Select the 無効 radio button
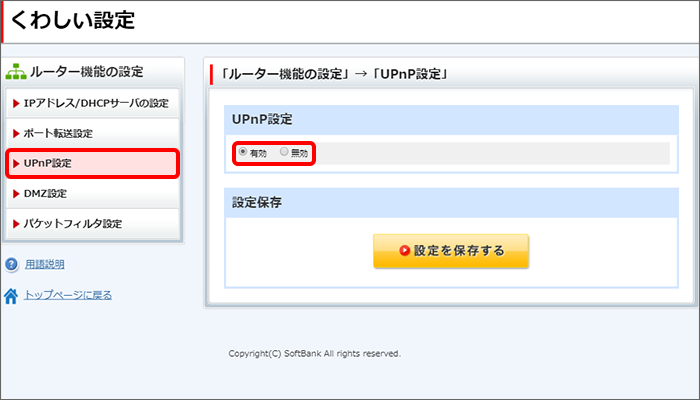700x400 pixels. [284, 152]
